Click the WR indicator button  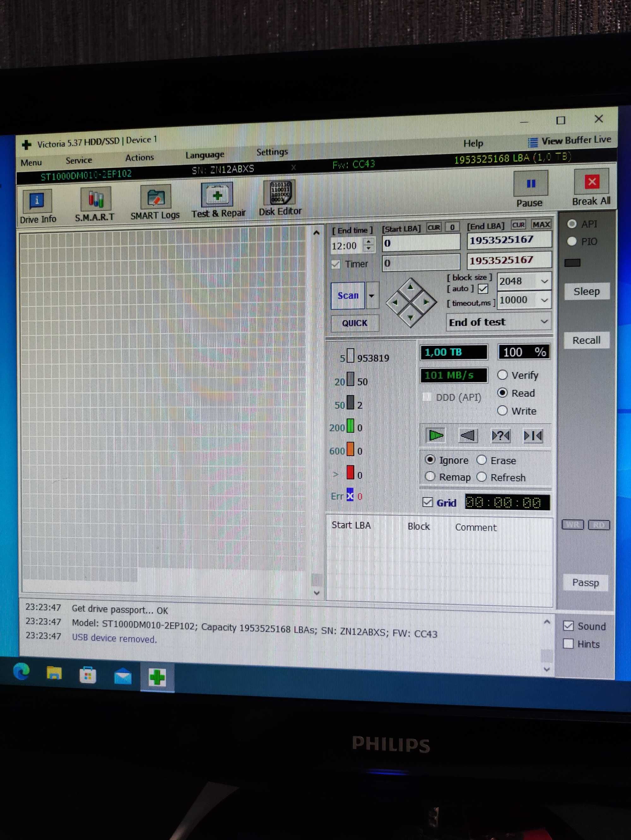[x=573, y=525]
